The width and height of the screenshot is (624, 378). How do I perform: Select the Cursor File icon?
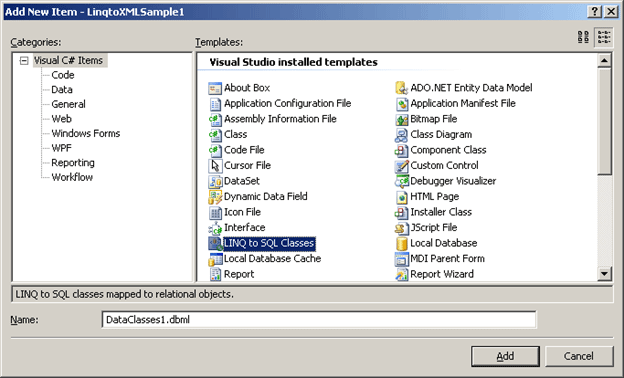tap(215, 166)
